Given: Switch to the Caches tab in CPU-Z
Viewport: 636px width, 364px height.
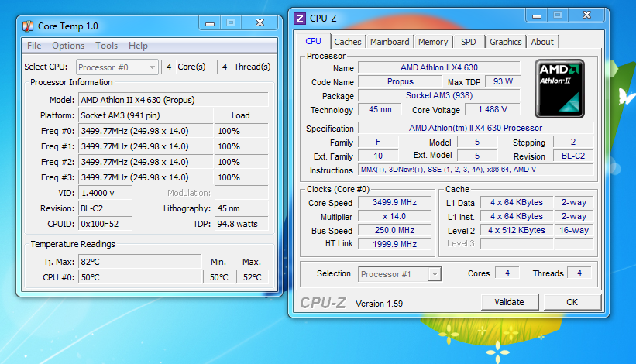Looking at the screenshot, I should click(x=348, y=42).
